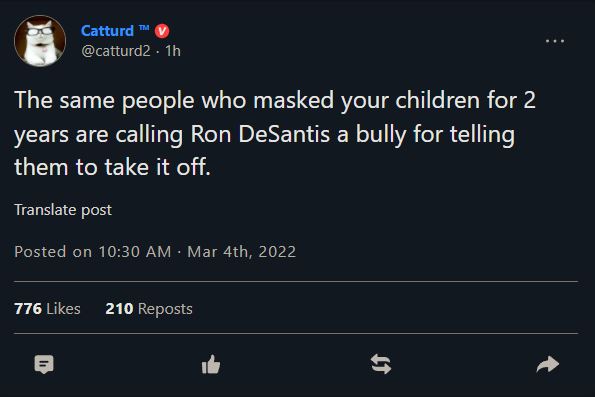The image size is (595, 397).
Task: Select Translate post
Action: (63, 210)
